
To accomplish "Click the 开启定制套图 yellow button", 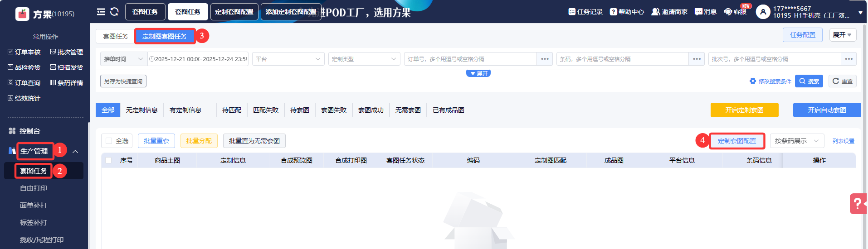I will (744, 110).
